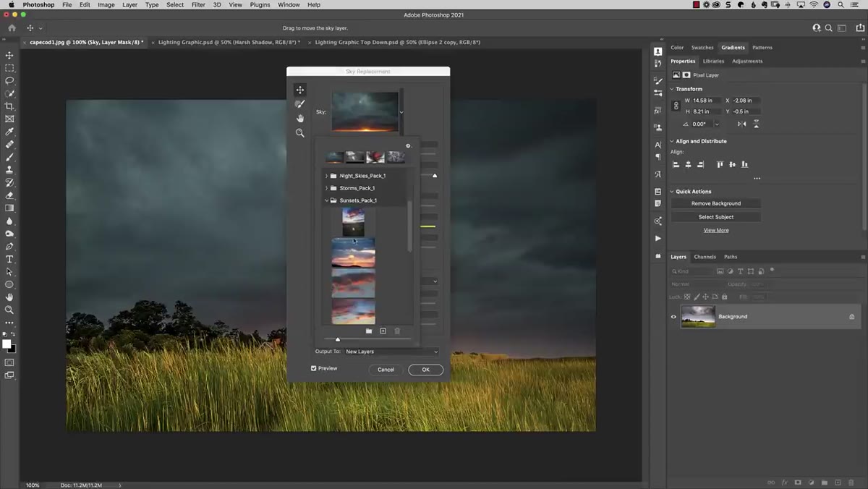Open the Layer menu
The height and width of the screenshot is (489, 868).
coord(129,4)
